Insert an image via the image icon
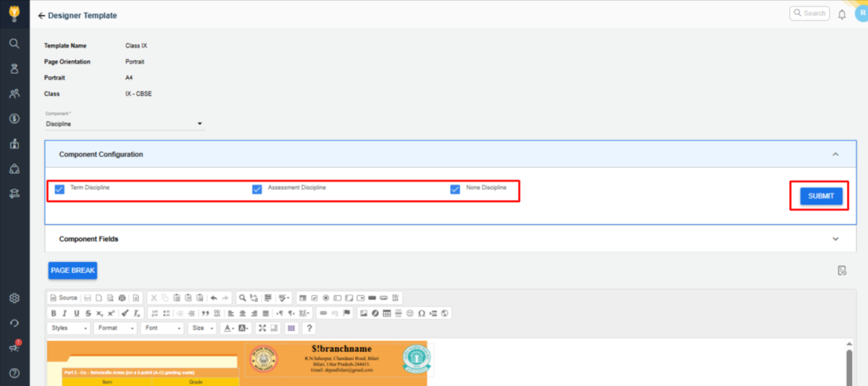Viewport: 868px width, 386px height. tap(364, 313)
